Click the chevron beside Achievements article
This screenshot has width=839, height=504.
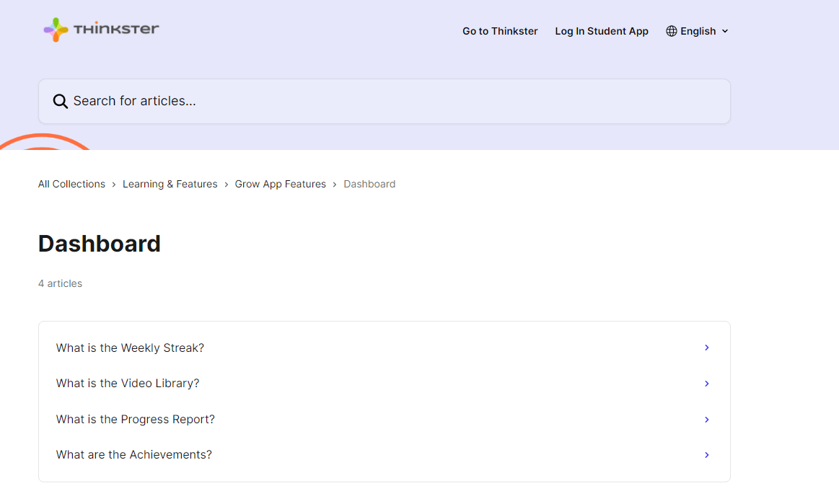pos(707,455)
